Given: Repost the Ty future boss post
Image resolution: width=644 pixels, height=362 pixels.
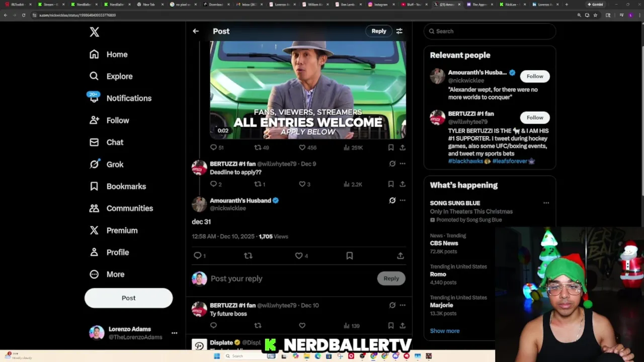Looking at the screenshot, I should 258,325.
